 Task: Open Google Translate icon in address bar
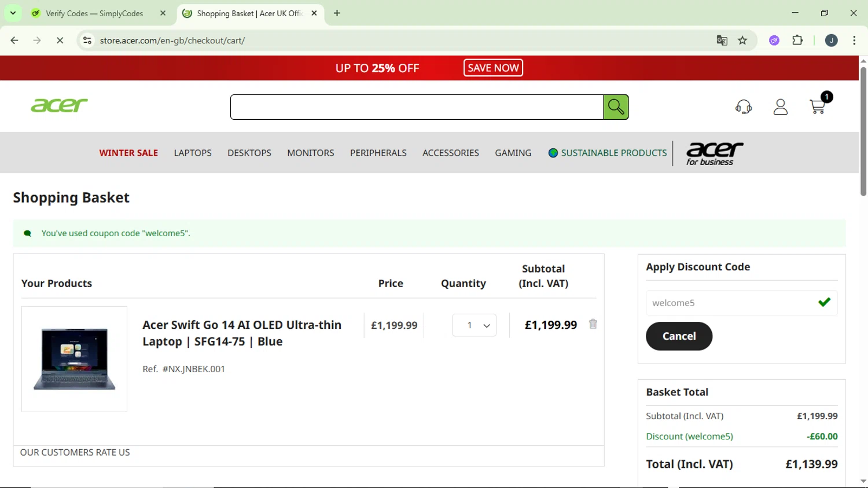[722, 41]
